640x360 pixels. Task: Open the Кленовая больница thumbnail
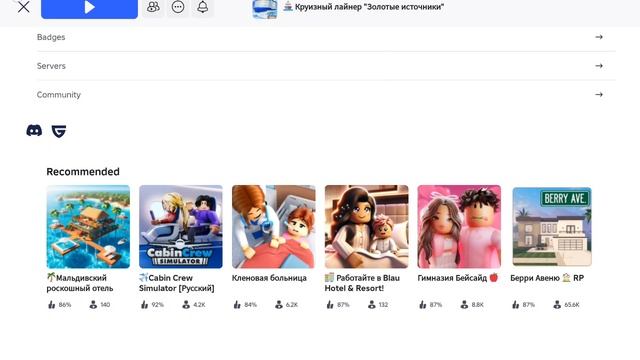coord(273,227)
